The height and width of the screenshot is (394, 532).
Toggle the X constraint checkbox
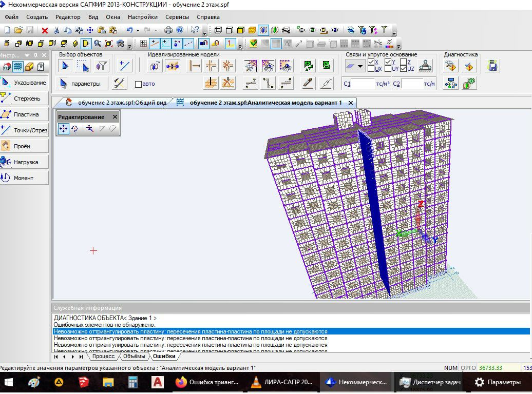pyautogui.click(x=371, y=62)
